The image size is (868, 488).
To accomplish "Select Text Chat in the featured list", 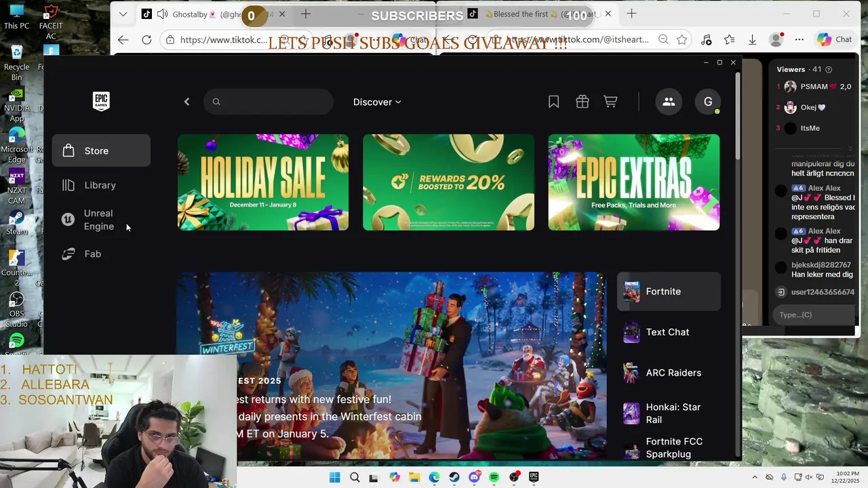I will (669, 332).
